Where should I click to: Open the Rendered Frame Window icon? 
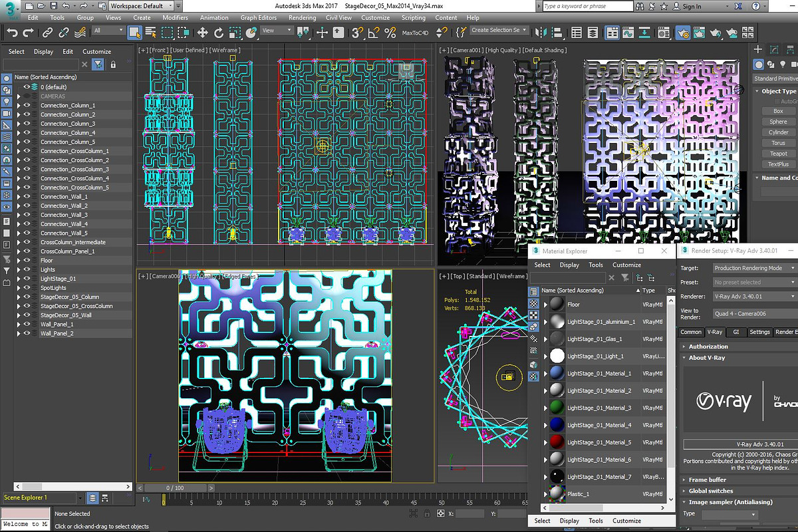click(x=698, y=32)
